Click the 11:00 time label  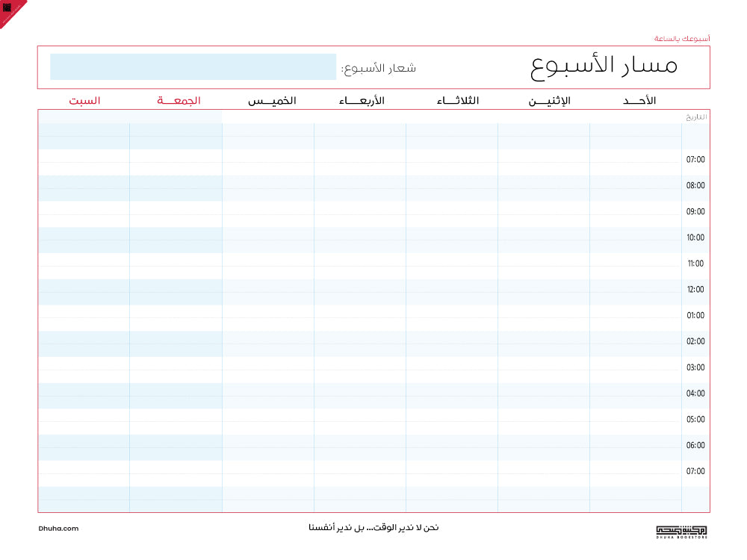[x=695, y=264]
